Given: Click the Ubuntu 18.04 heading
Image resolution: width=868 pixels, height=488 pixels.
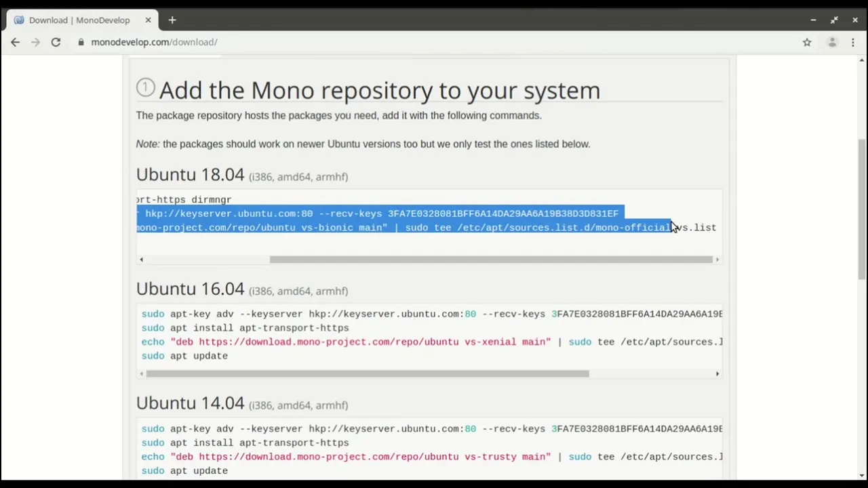Looking at the screenshot, I should (x=190, y=175).
